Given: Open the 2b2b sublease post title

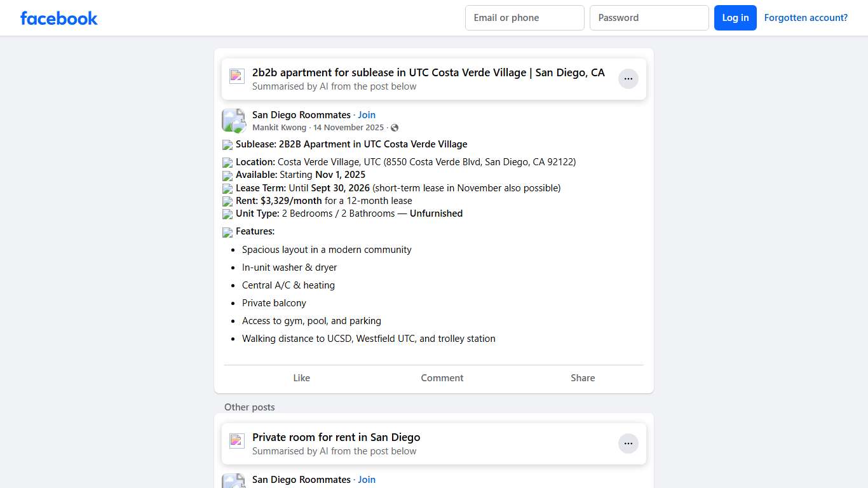Looking at the screenshot, I should 428,72.
